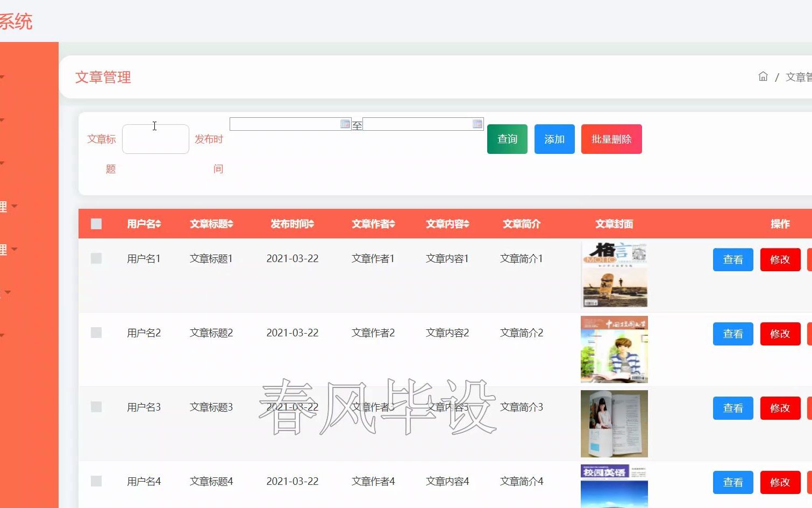Edit the article in 用户名3 row
812x508 pixels.
tap(780, 408)
